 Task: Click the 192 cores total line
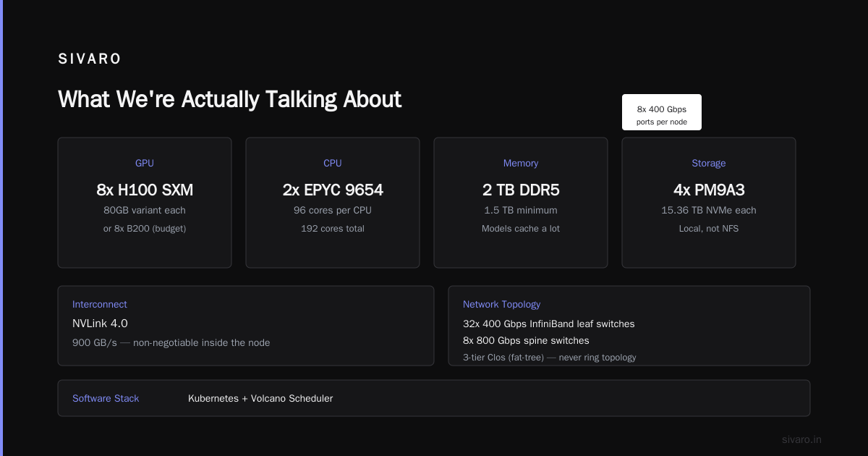pyautogui.click(x=333, y=229)
